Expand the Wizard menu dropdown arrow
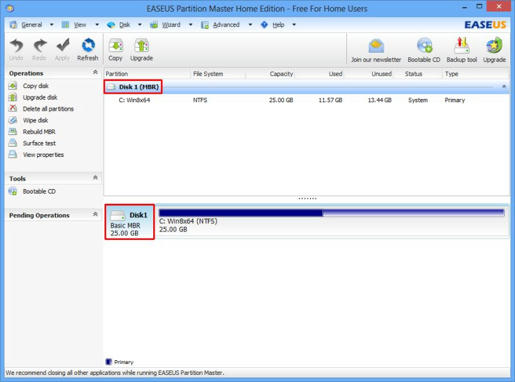Screen dimensions: 515x382 tap(190, 25)
